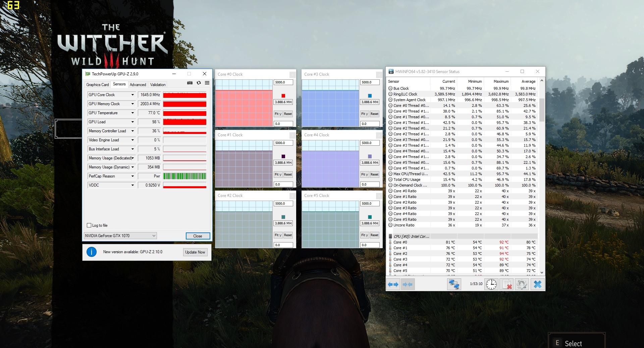Click Fit y in Core #0 Clock
This screenshot has width=644, height=348.
pyautogui.click(x=278, y=114)
